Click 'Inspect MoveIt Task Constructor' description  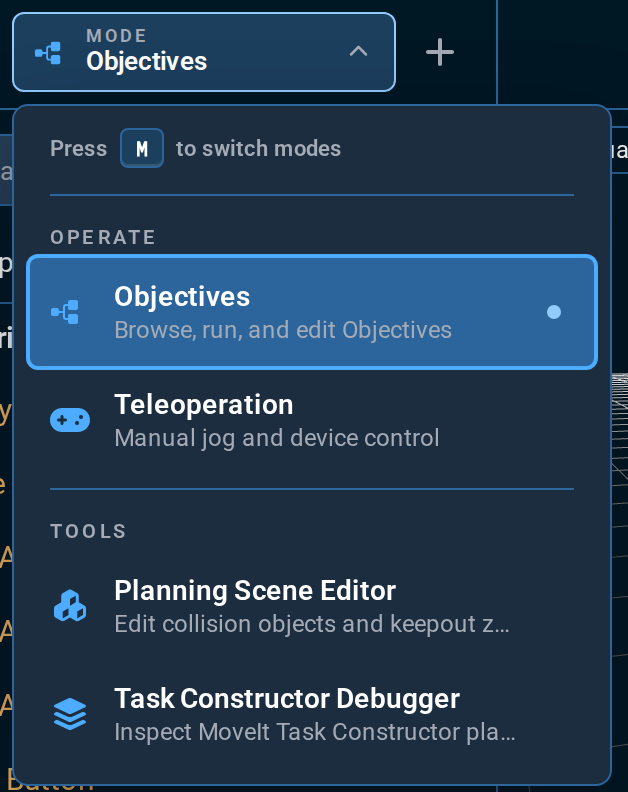coord(315,732)
